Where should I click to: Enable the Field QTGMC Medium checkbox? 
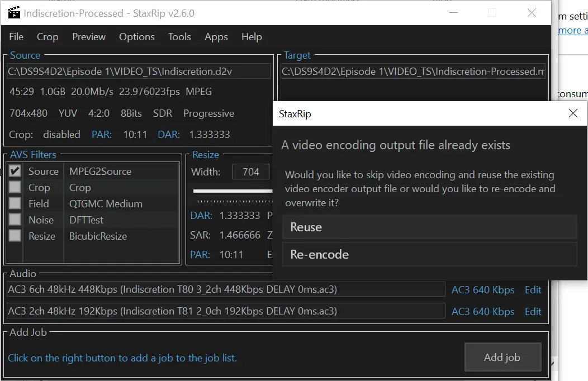coord(15,203)
